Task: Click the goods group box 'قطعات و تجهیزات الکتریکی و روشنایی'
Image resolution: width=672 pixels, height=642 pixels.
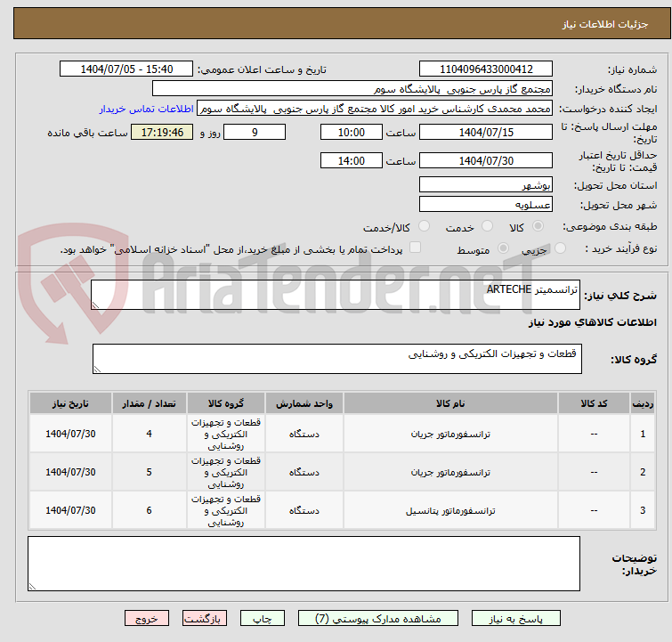Action: (x=336, y=359)
